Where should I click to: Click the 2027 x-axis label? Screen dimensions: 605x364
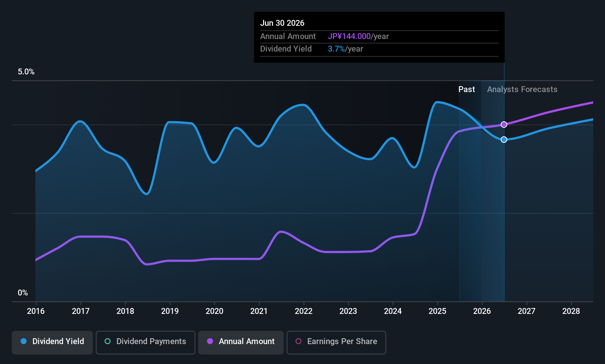pos(527,311)
